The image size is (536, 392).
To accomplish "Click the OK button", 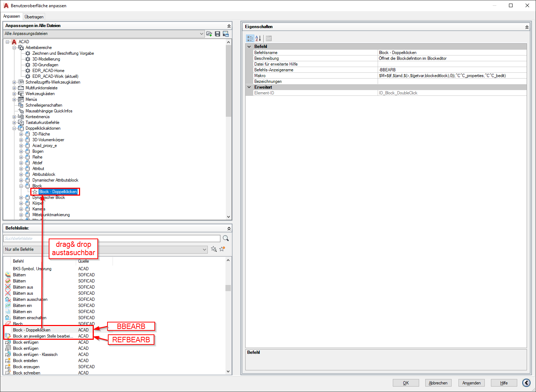I will click(x=406, y=383).
